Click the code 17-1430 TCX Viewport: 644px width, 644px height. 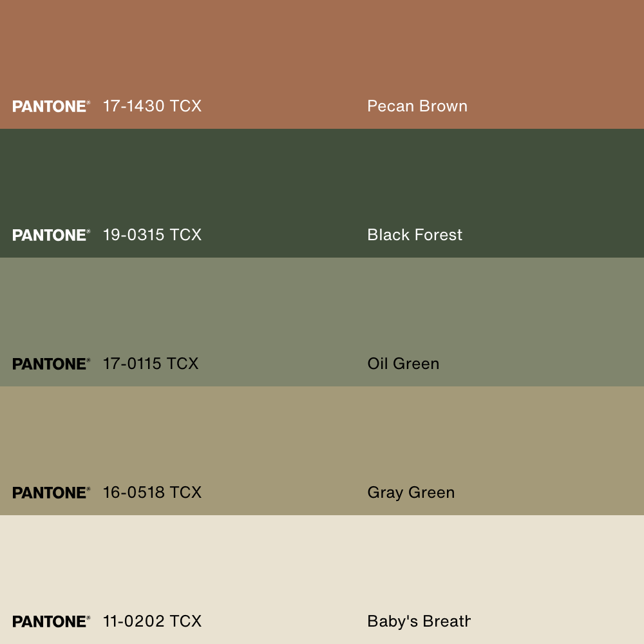point(152,106)
